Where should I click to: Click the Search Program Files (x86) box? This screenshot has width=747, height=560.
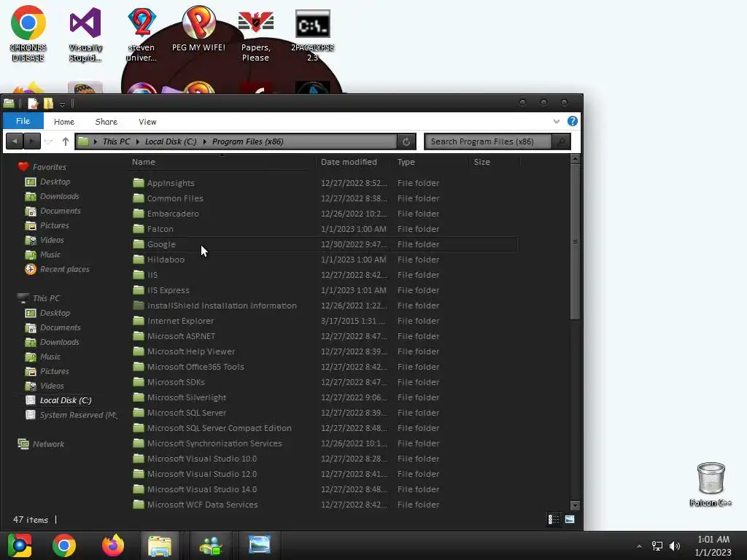coord(487,141)
